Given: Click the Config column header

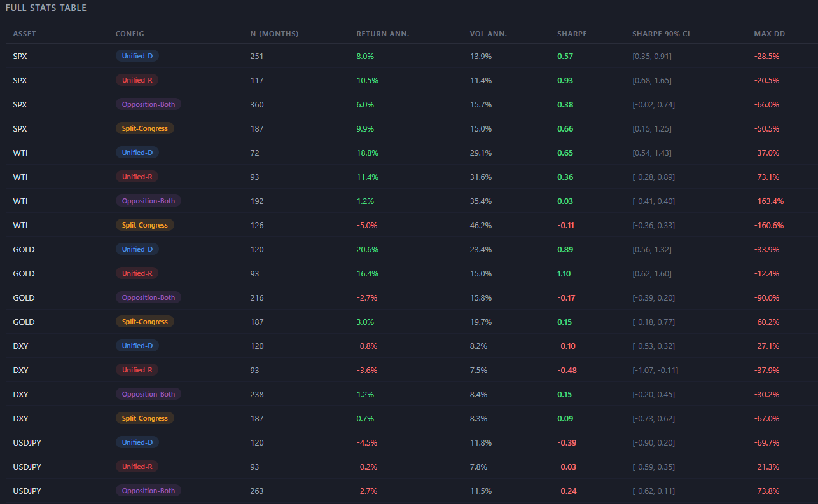Looking at the screenshot, I should (x=130, y=34).
